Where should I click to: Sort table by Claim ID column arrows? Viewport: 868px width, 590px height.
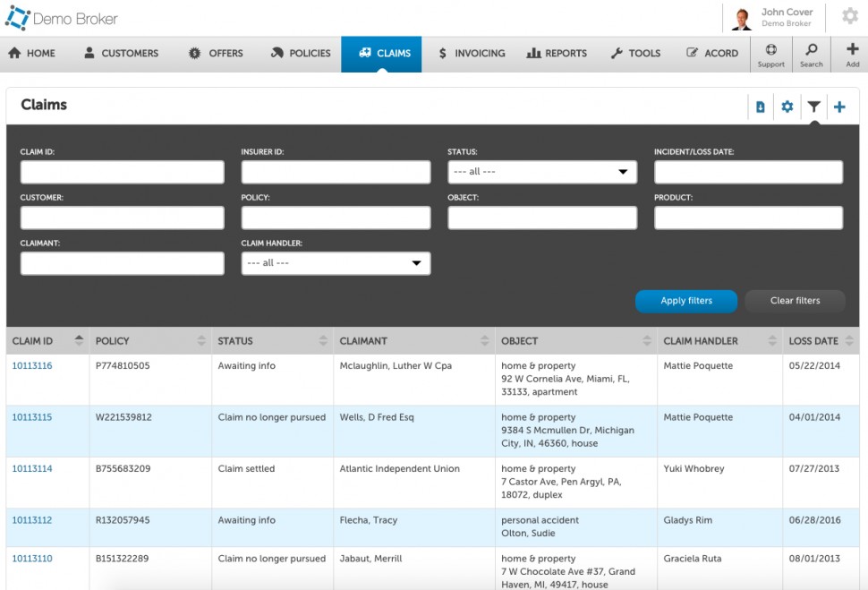click(79, 341)
